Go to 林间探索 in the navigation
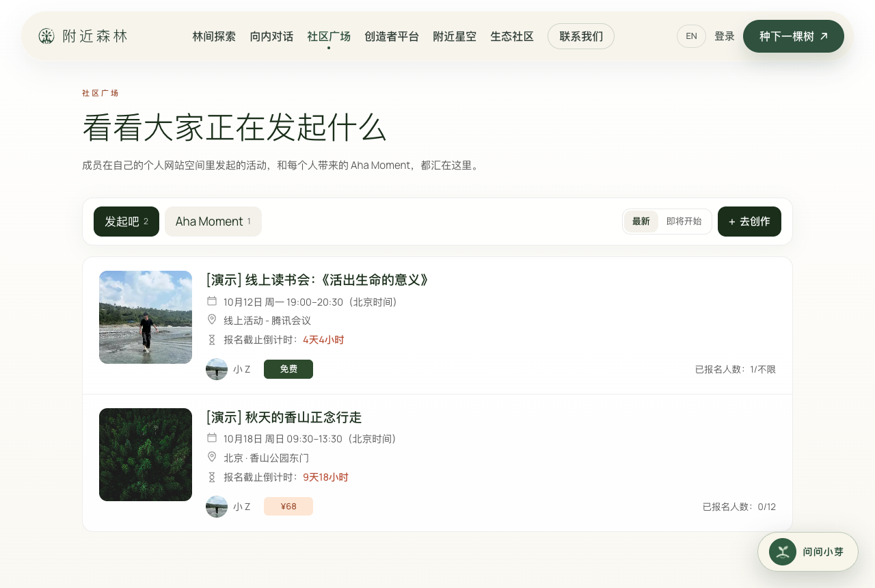Viewport: 875px width, 588px height. point(214,36)
